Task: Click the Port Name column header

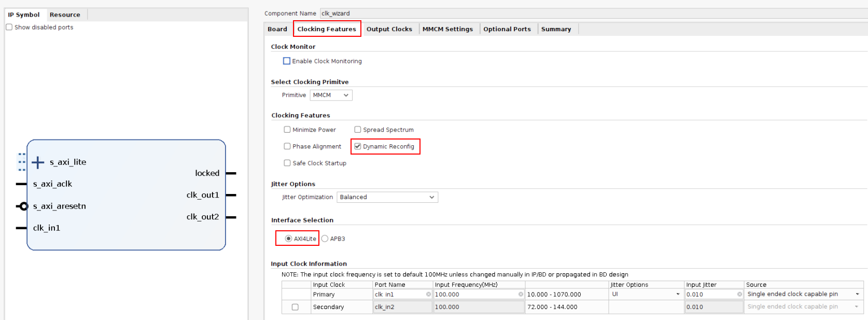Action: coord(403,285)
